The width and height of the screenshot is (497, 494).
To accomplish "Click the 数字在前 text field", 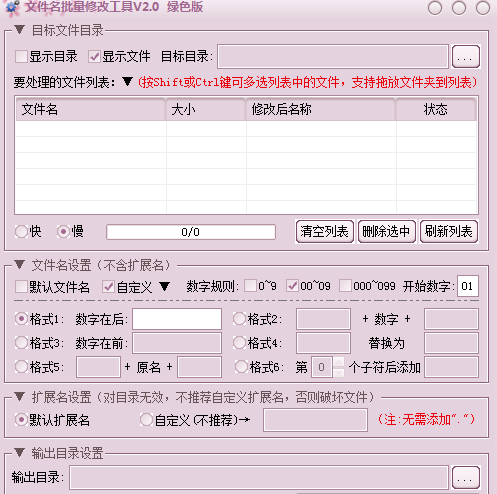I will click(177, 343).
